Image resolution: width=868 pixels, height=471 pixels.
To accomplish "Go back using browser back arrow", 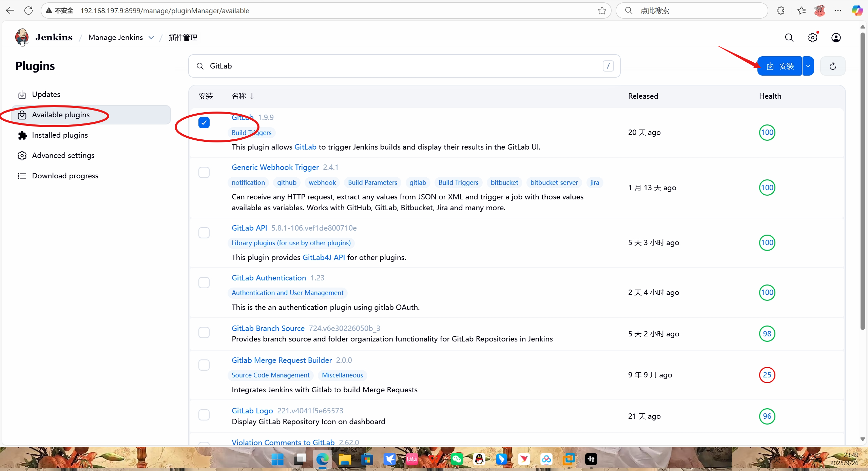I will click(x=10, y=11).
